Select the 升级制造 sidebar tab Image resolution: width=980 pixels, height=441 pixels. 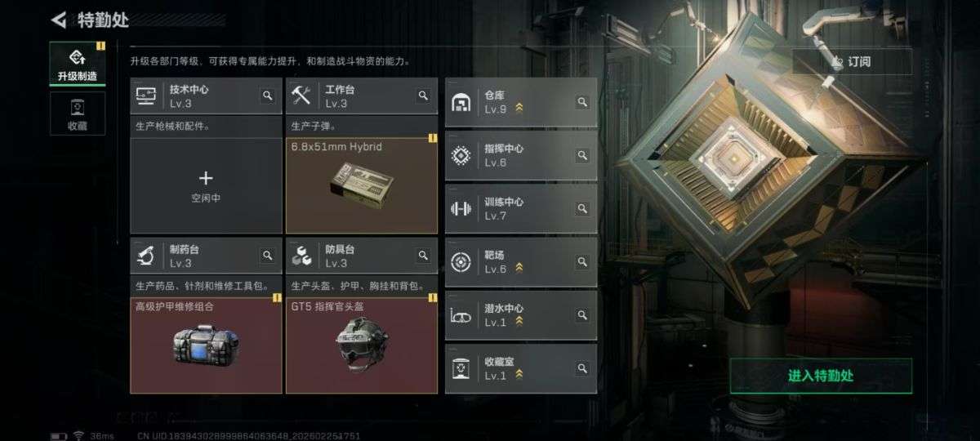tap(77, 65)
